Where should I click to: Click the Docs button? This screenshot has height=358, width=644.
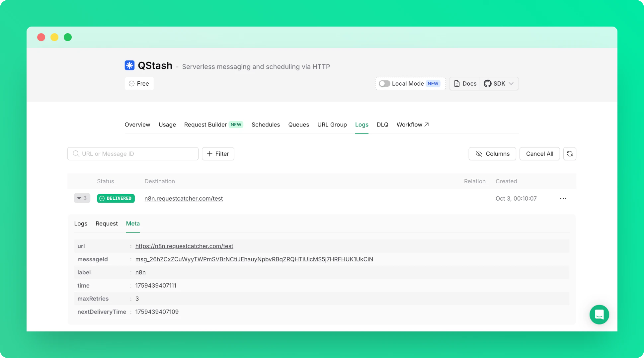click(465, 84)
